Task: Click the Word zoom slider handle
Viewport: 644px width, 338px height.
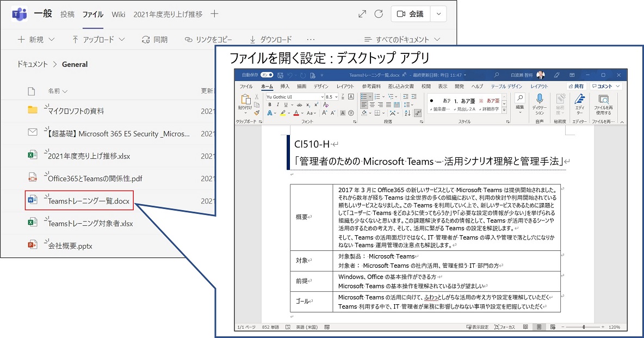Action: [584, 327]
